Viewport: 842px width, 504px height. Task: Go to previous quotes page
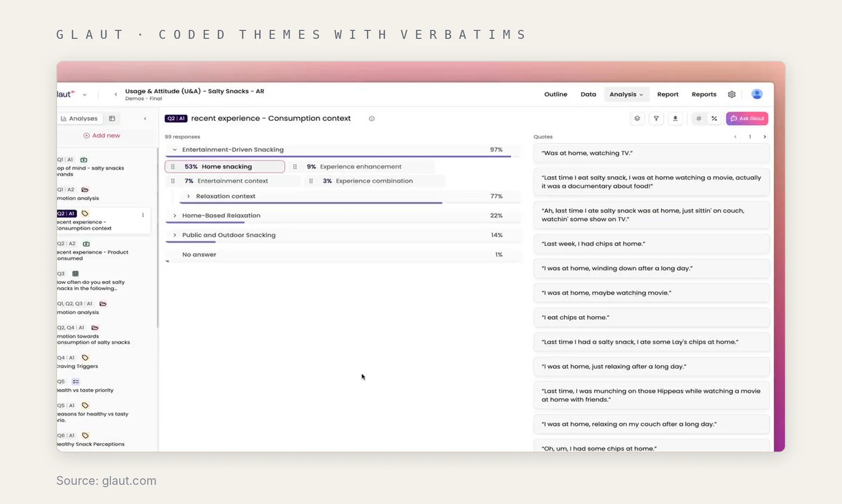[x=735, y=137]
